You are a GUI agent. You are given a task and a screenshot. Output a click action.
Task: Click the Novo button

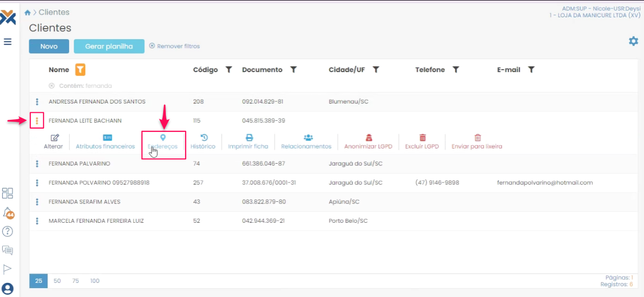pos(49,46)
